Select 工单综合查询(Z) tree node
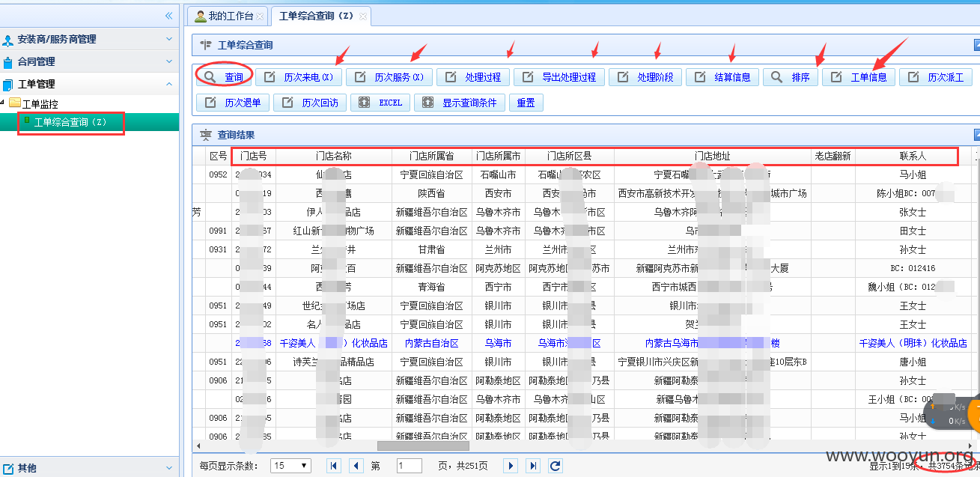 (x=70, y=122)
